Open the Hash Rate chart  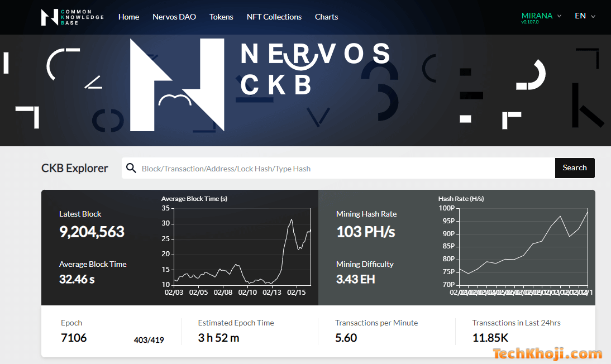pyautogui.click(x=514, y=246)
